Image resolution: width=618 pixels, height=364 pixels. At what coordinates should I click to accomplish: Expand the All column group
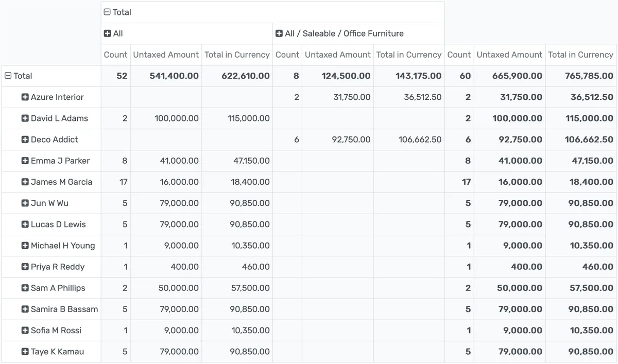(109, 33)
